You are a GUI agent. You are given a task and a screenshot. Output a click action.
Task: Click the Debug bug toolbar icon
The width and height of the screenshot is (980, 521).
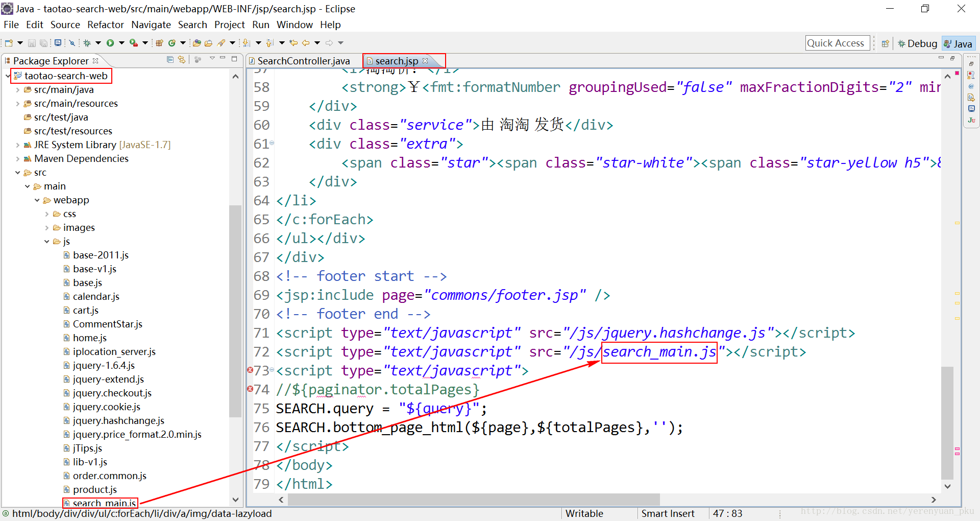pyautogui.click(x=87, y=43)
